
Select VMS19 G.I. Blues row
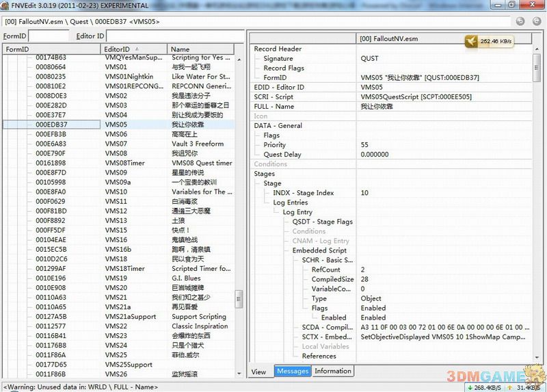coord(118,278)
